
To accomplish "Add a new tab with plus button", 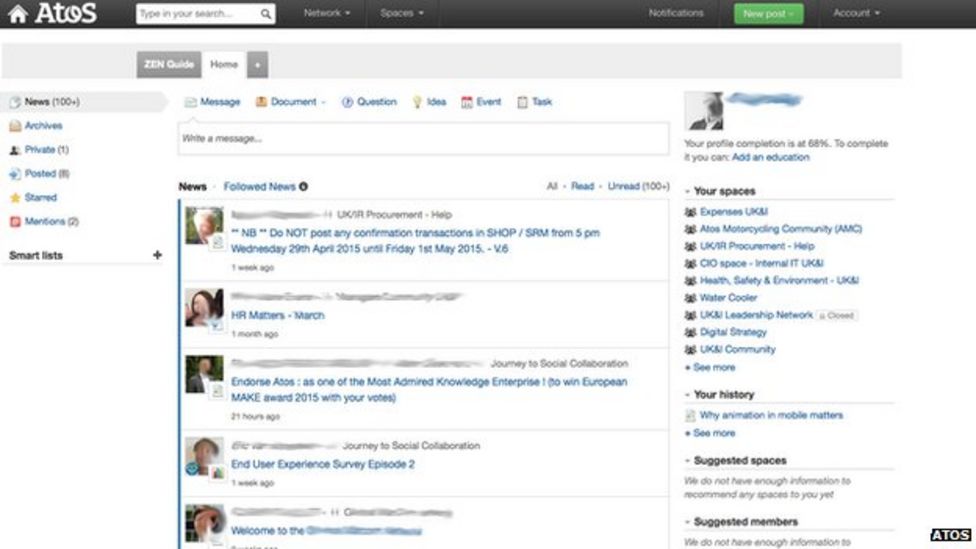I will (257, 65).
